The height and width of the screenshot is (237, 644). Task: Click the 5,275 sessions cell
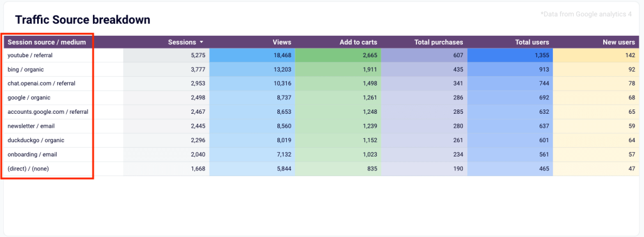point(166,55)
